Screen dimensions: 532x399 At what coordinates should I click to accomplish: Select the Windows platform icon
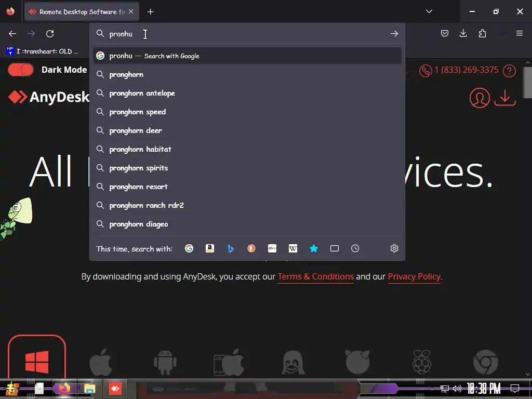(37, 361)
